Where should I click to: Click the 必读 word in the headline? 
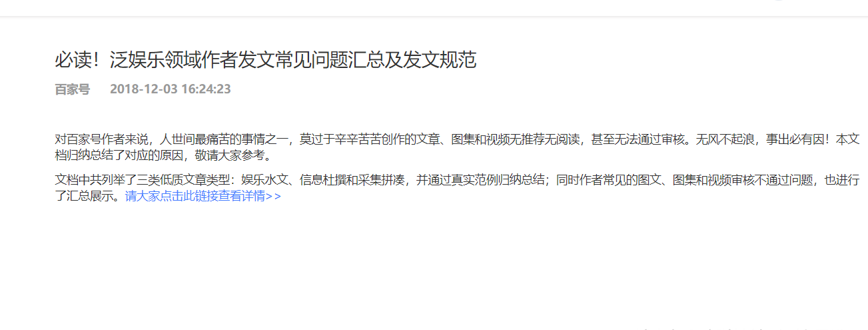tap(73, 61)
